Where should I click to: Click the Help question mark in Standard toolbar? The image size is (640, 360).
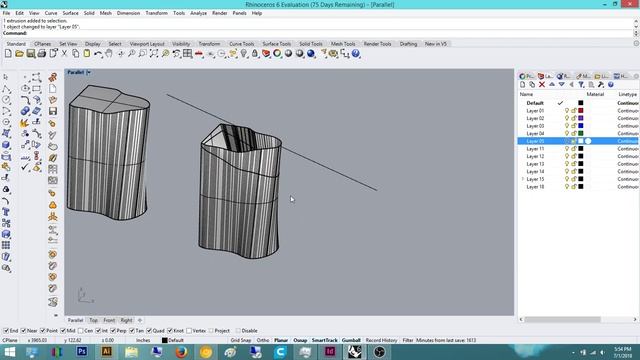click(356, 53)
